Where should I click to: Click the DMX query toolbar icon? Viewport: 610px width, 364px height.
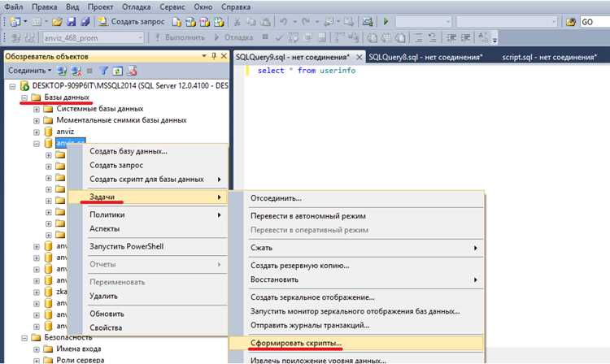205,22
